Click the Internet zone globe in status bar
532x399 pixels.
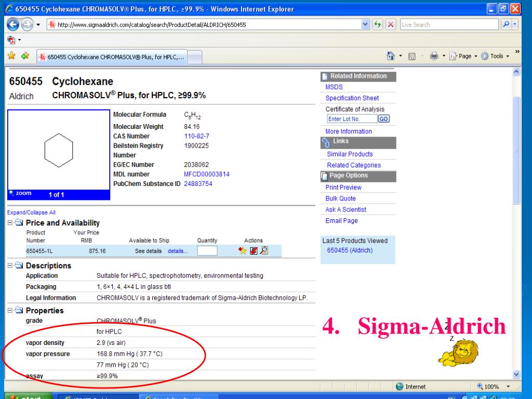point(400,387)
